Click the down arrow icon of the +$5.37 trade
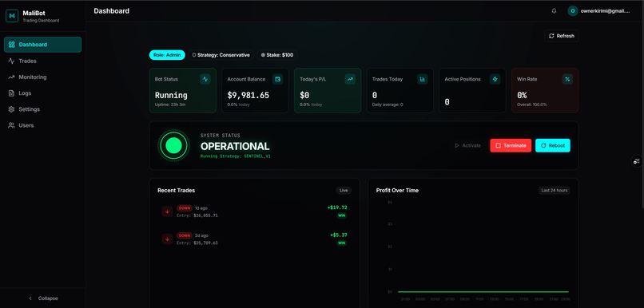Viewport: 644px width, 308px height. click(x=167, y=239)
